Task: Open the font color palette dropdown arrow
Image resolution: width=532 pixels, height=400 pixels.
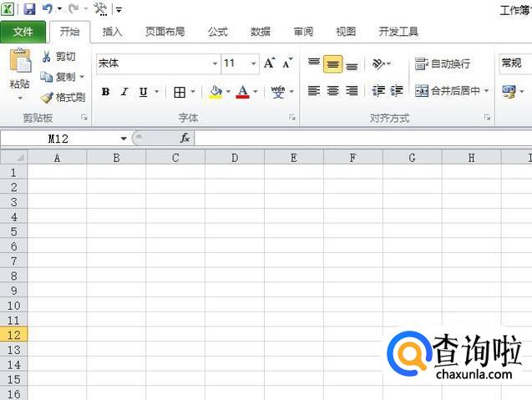Action: pos(256,92)
